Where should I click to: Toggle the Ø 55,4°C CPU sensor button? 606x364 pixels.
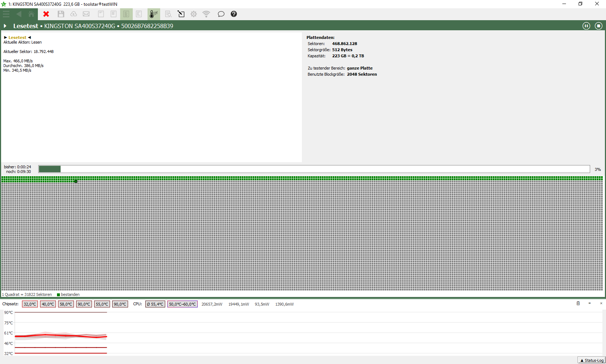(x=155, y=304)
